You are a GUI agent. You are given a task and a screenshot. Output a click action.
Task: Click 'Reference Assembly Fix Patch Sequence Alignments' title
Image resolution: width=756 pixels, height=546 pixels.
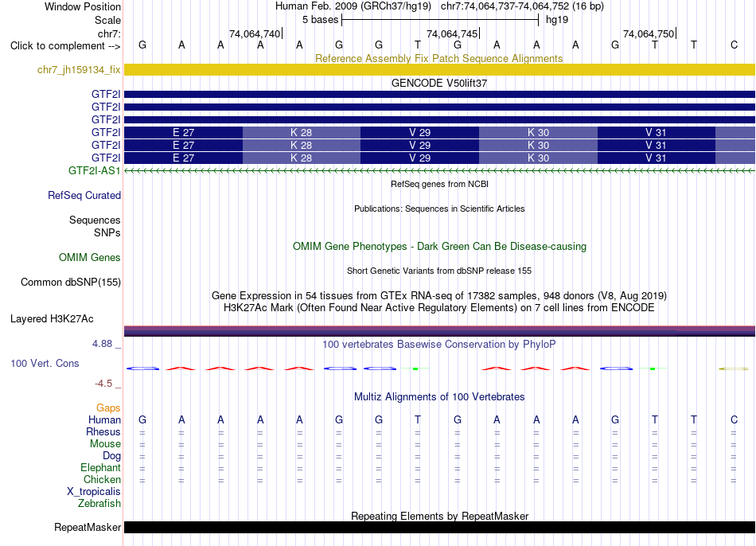[438, 58]
